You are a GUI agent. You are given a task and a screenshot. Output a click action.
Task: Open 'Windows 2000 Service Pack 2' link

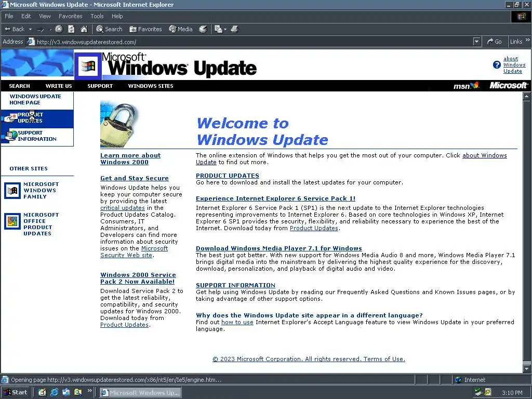coord(138,278)
